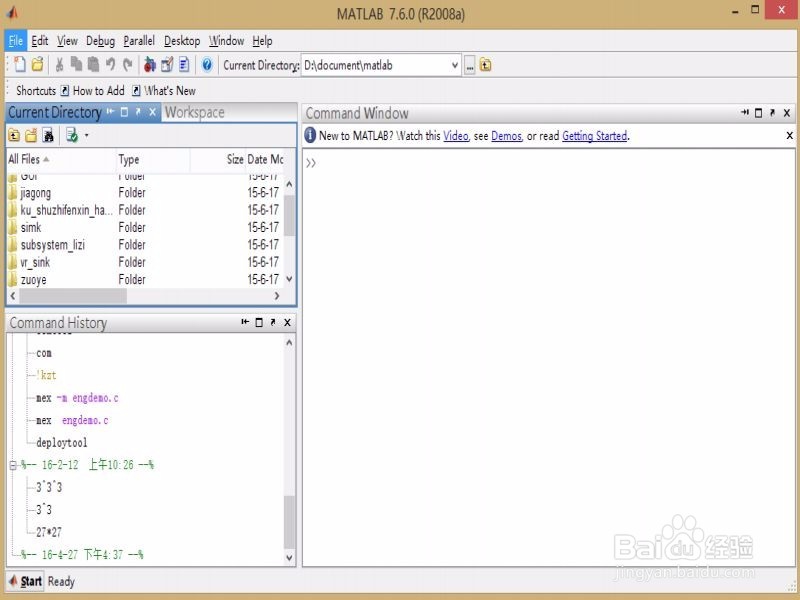
Task: Open the Window menu
Action: click(226, 41)
